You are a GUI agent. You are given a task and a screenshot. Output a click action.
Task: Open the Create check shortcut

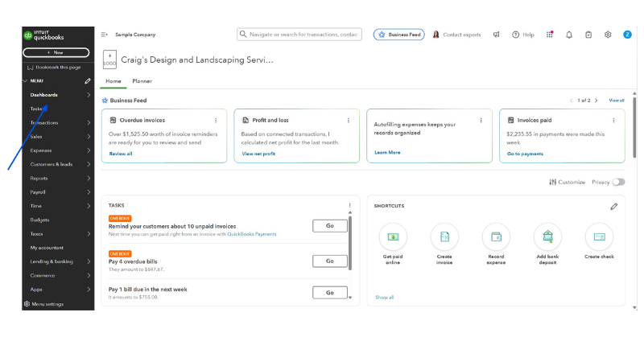(x=599, y=236)
